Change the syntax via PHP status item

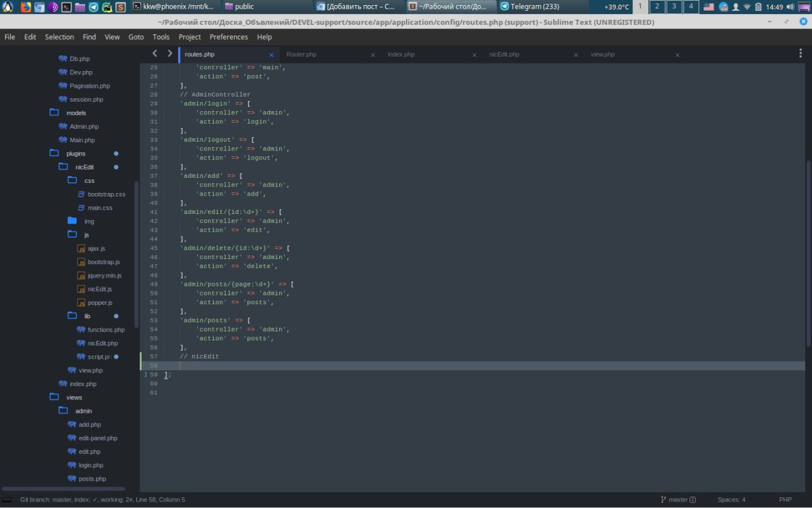pos(785,500)
